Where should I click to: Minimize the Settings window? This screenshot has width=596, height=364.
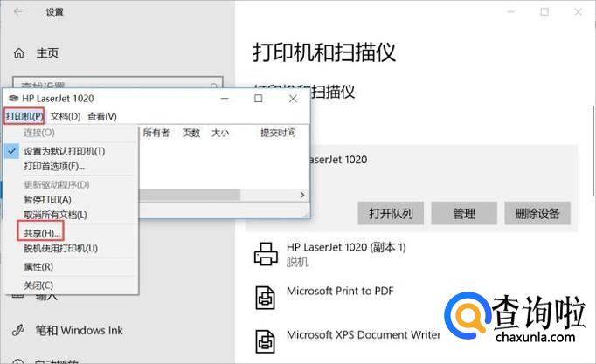tap(511, 11)
